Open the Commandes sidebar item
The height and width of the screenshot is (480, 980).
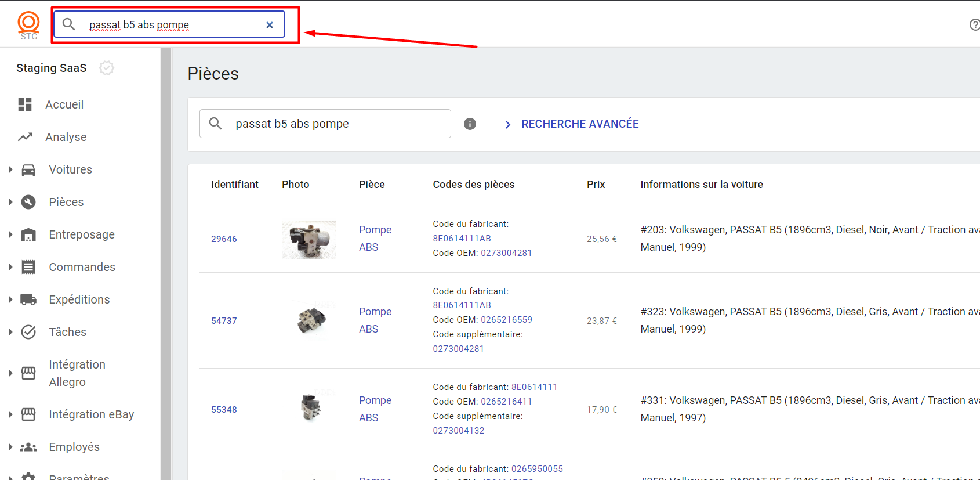82,267
